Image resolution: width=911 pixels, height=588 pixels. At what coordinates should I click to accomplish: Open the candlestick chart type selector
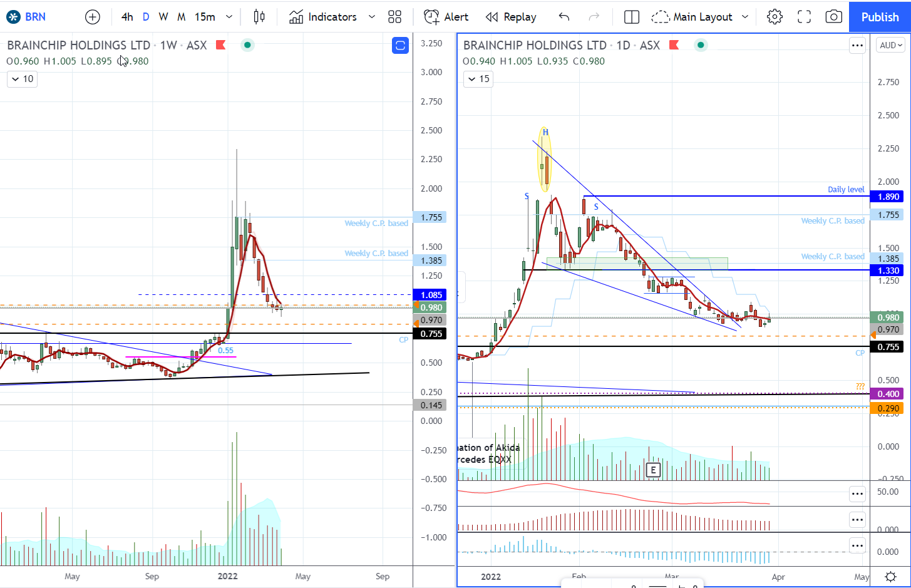[259, 17]
